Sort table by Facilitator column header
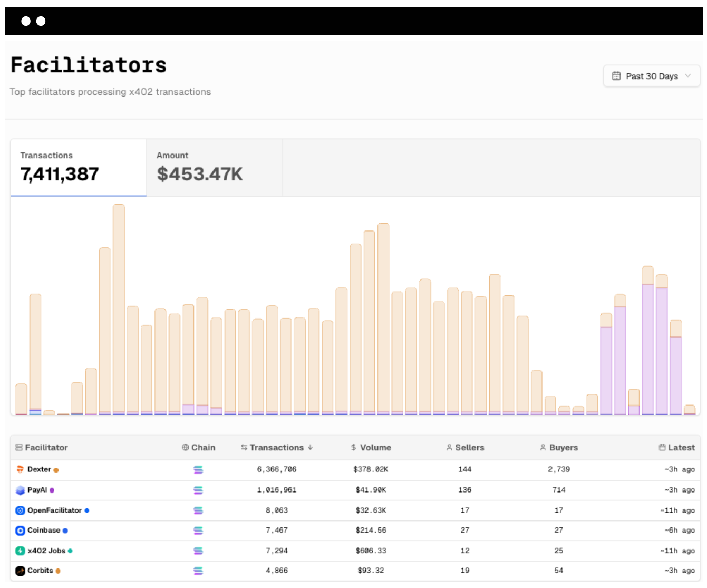Viewport: 707px width, 588px height. pos(42,447)
